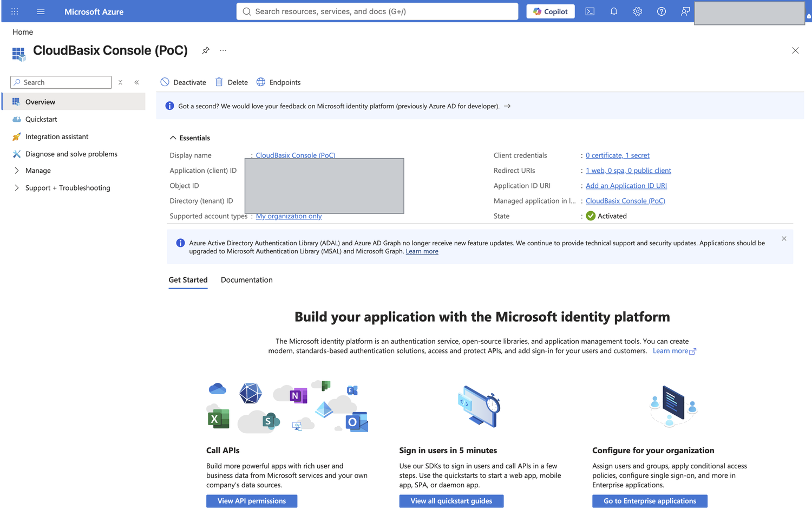812x515 pixels.
Task: Close the CloudBasix Console blade
Action: (x=795, y=50)
